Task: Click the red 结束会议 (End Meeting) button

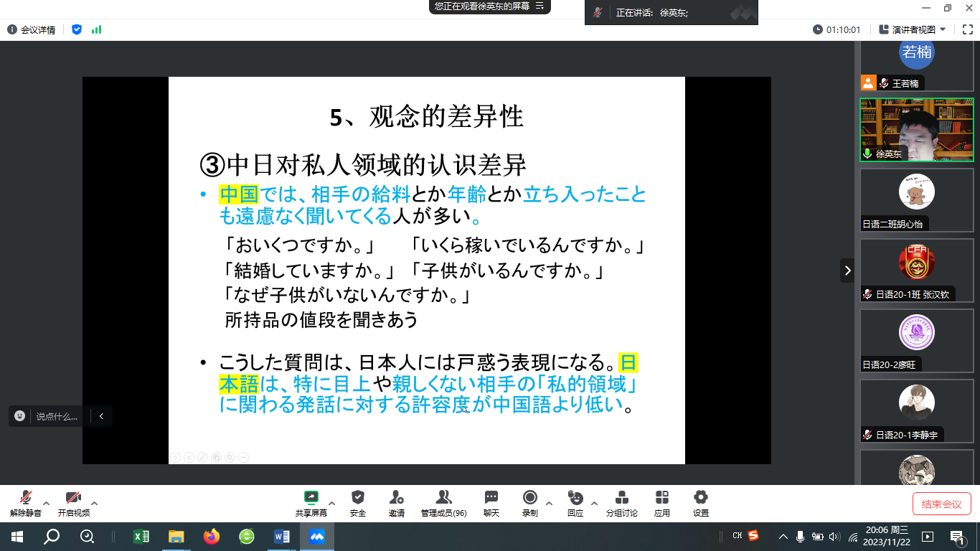Action: tap(941, 504)
